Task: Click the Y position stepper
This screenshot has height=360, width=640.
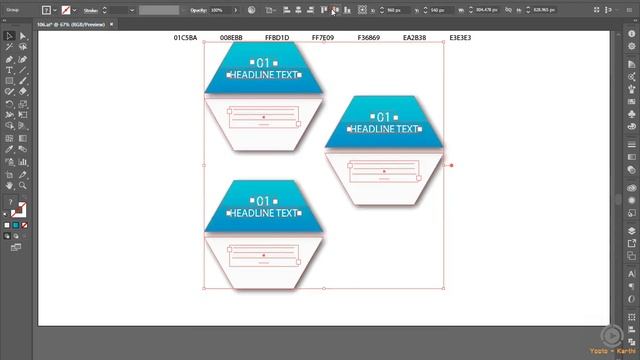Action: coord(425,10)
